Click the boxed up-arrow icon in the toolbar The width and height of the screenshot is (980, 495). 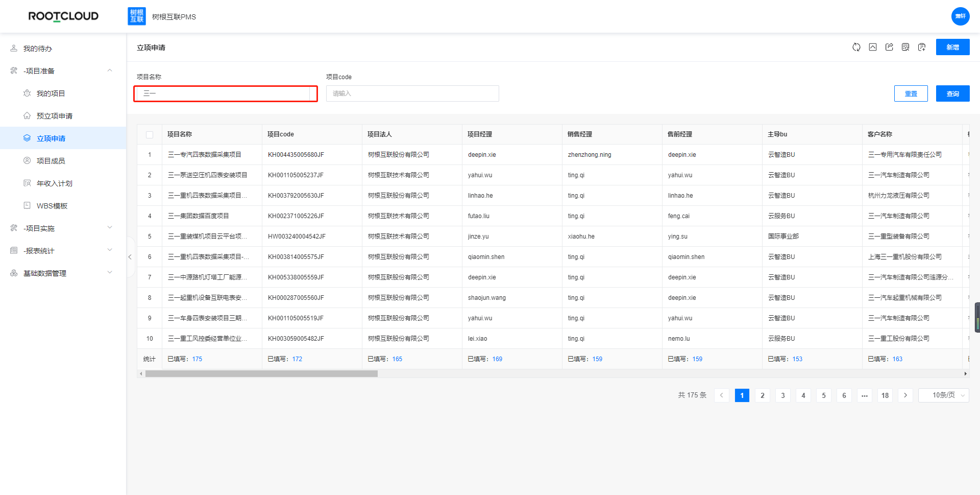pyautogui.click(x=873, y=47)
